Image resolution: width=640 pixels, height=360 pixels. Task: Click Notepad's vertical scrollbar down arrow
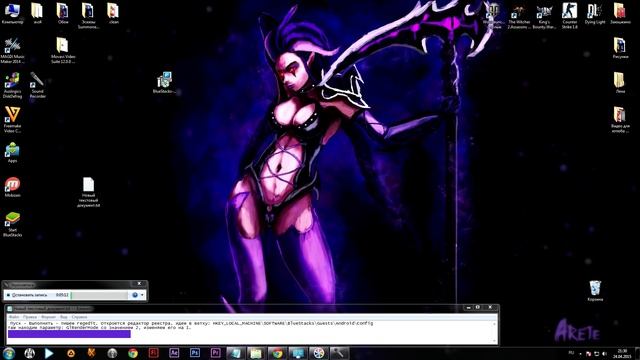tap(495, 340)
